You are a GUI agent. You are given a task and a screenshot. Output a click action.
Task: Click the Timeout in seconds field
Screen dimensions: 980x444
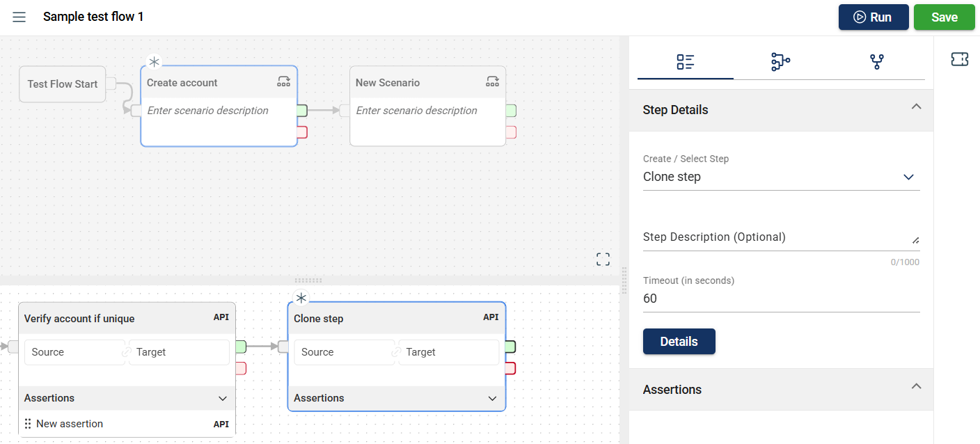point(781,299)
